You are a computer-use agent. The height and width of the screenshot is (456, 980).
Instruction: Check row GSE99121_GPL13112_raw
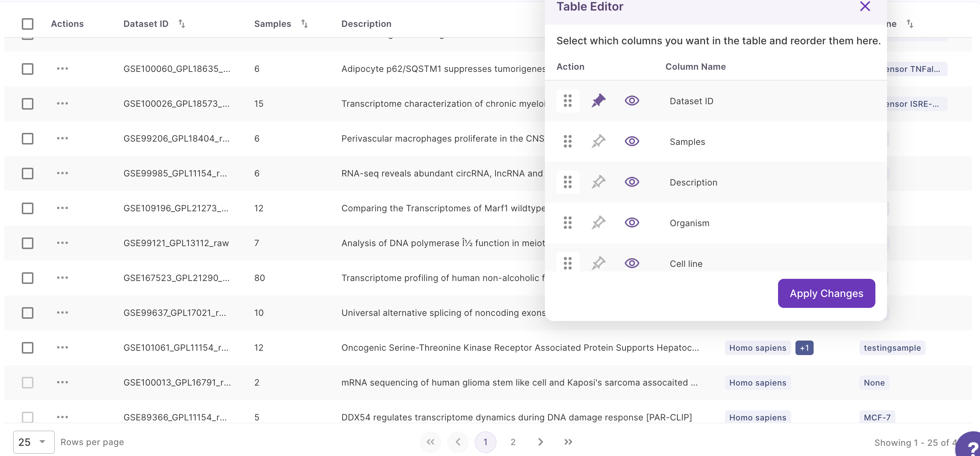click(x=27, y=243)
